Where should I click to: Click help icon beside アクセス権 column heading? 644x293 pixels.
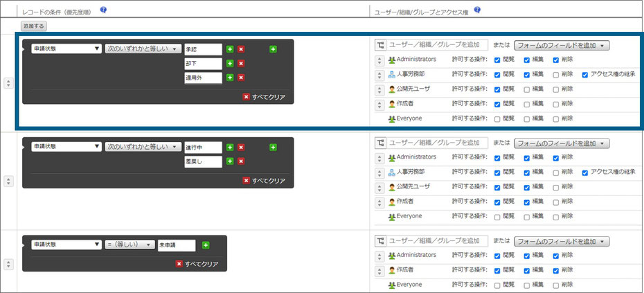coord(477,10)
